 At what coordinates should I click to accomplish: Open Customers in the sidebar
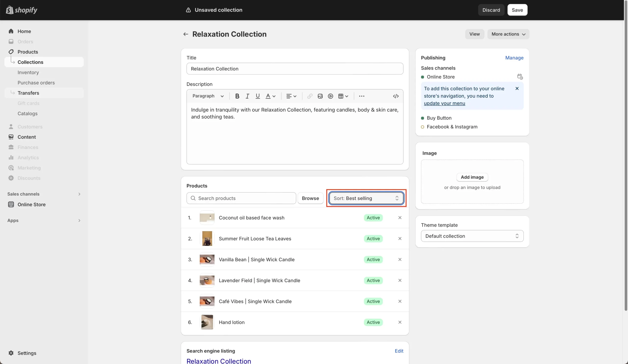(30, 127)
